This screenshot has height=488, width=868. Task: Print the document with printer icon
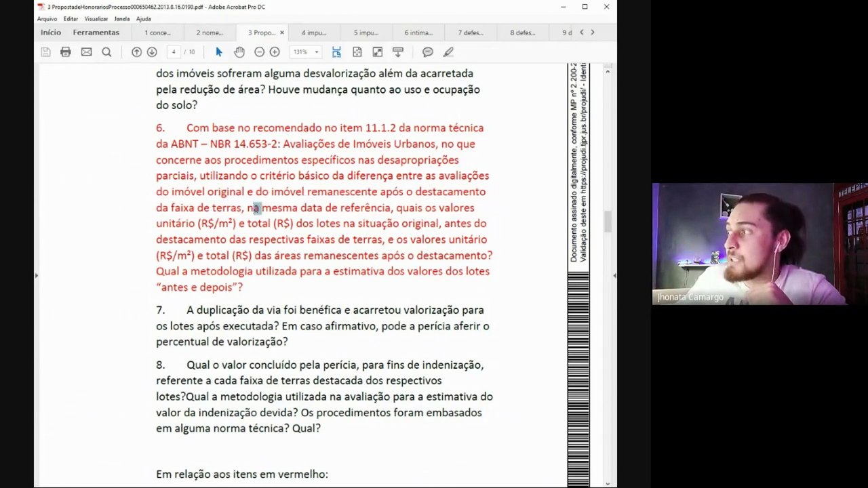65,52
